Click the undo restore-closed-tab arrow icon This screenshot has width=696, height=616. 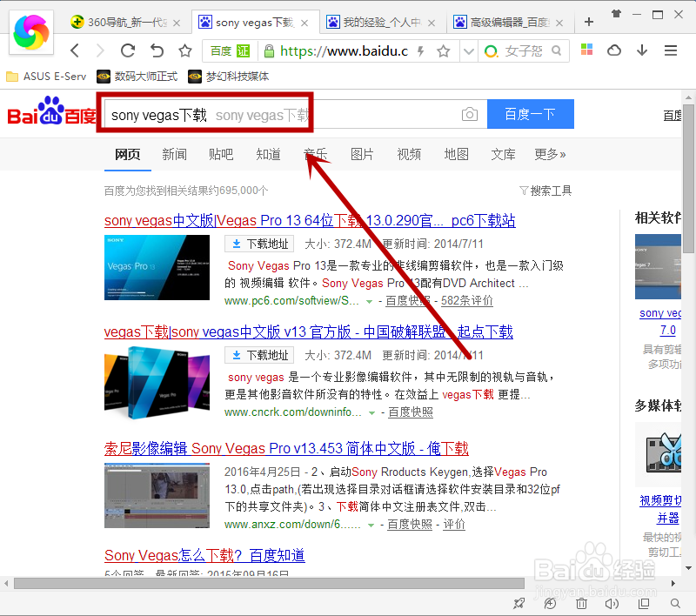pos(157,50)
